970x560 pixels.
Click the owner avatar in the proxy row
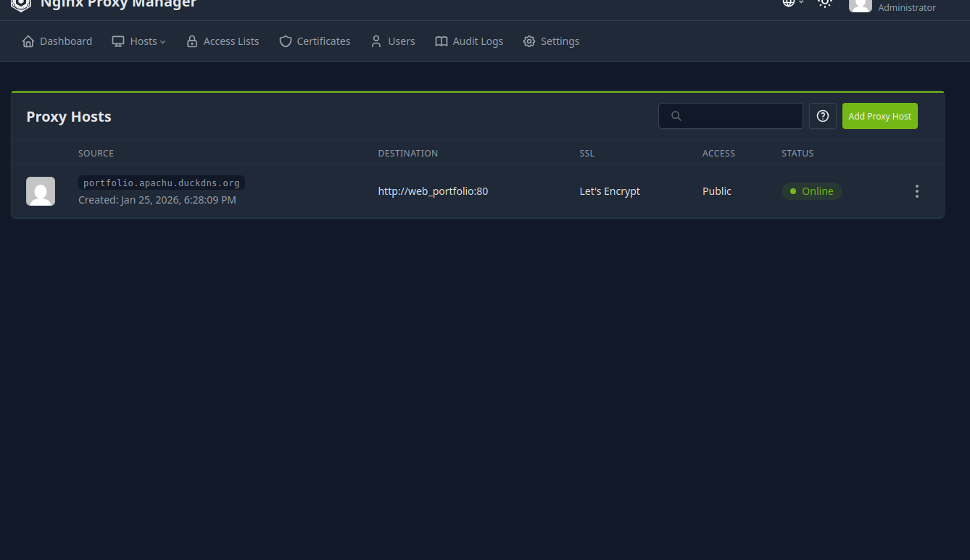(41, 191)
